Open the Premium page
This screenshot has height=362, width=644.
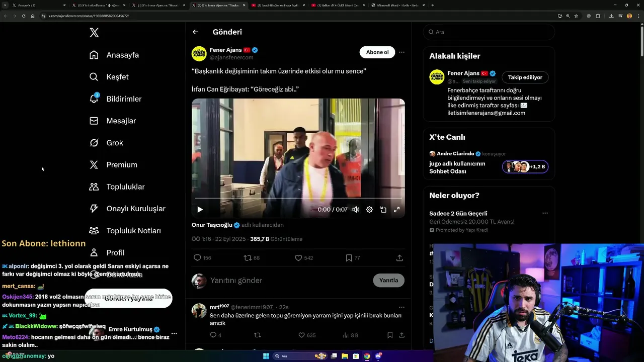113,164
